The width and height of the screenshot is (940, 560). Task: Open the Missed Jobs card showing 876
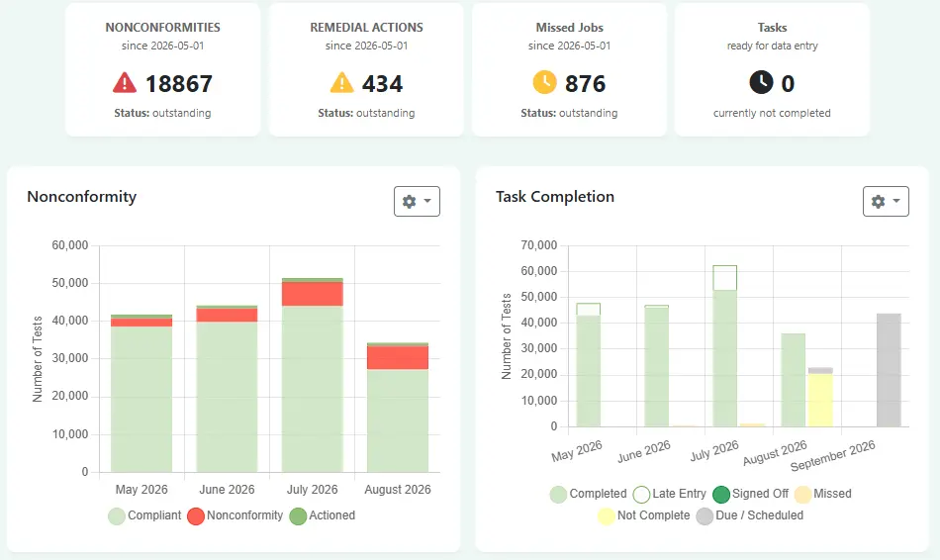coord(569,69)
